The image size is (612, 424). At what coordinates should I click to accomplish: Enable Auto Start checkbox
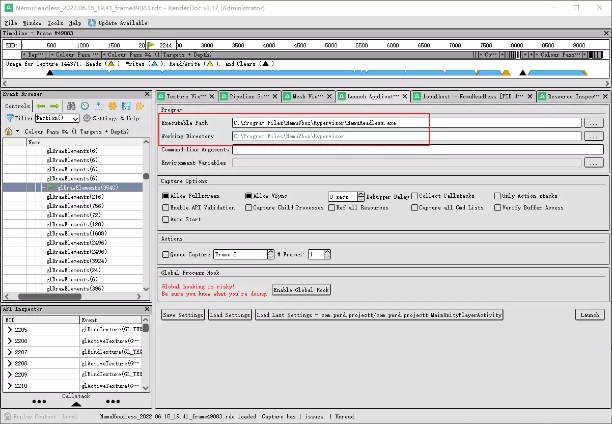coord(165,219)
